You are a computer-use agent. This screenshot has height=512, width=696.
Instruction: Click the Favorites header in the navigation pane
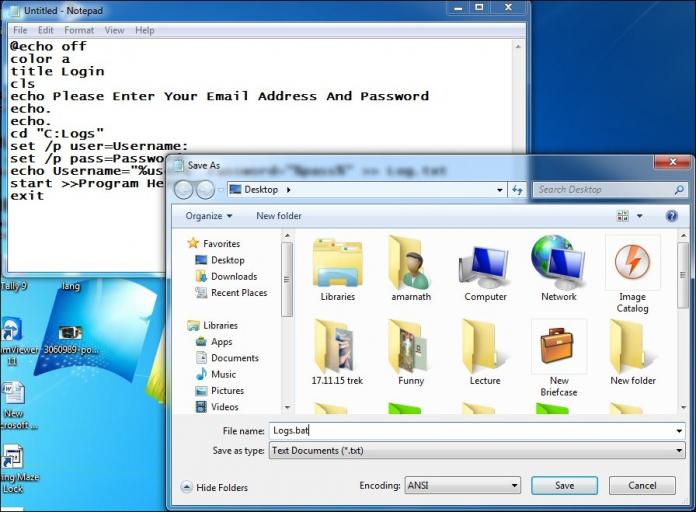[214, 243]
